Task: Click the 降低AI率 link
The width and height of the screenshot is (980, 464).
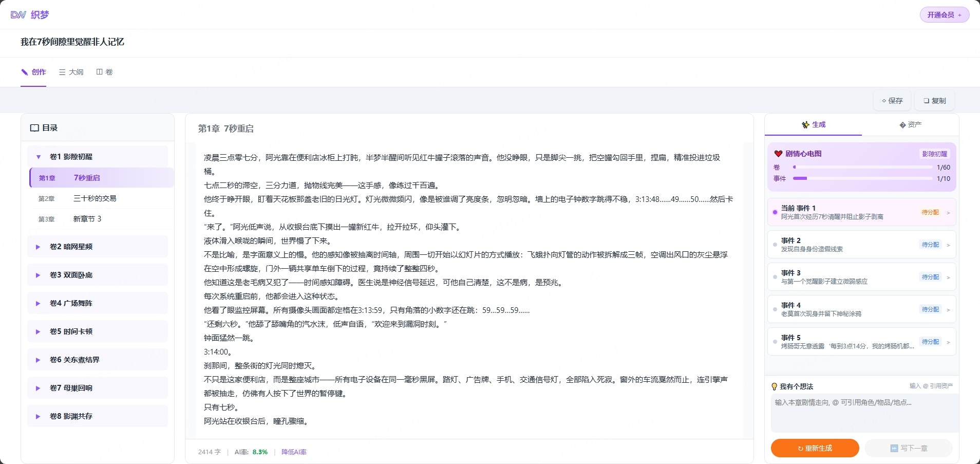Action: pos(293,452)
